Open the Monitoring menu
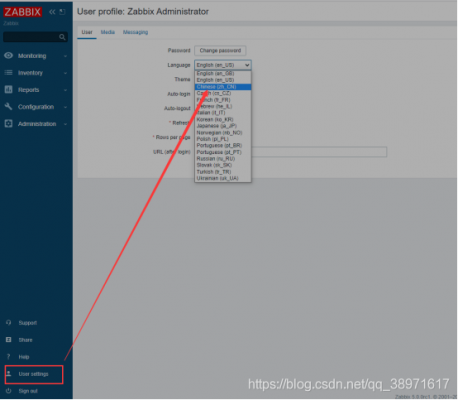 pyautogui.click(x=32, y=56)
